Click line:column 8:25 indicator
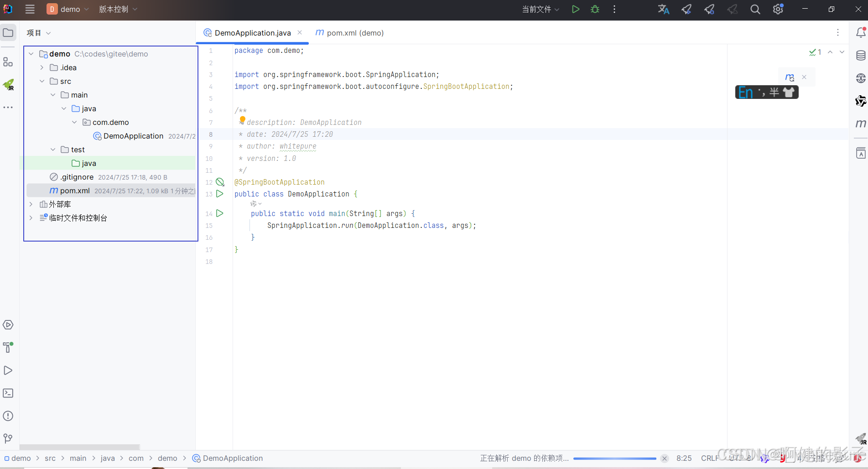 684,459
